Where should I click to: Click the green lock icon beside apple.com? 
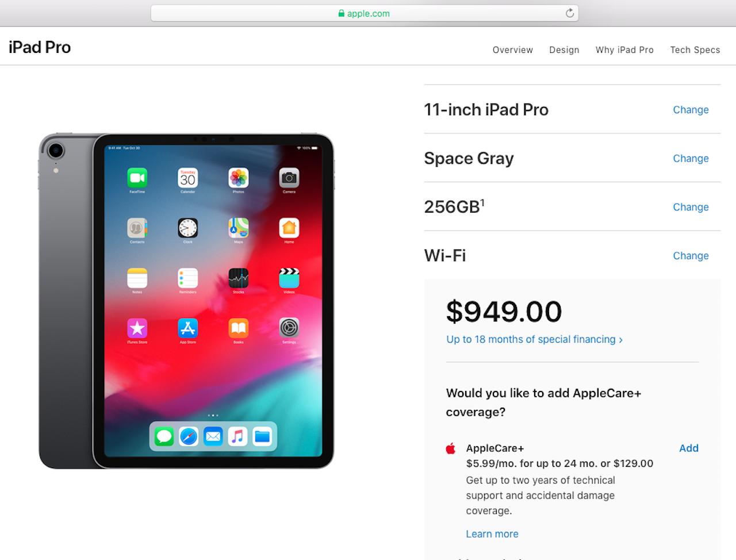click(x=341, y=13)
